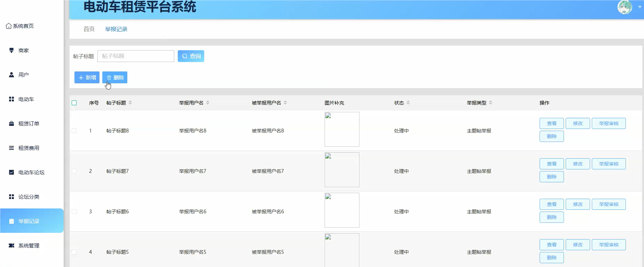Sort by 举报类型 column arrows
This screenshot has width=644, height=267.
[x=491, y=103]
